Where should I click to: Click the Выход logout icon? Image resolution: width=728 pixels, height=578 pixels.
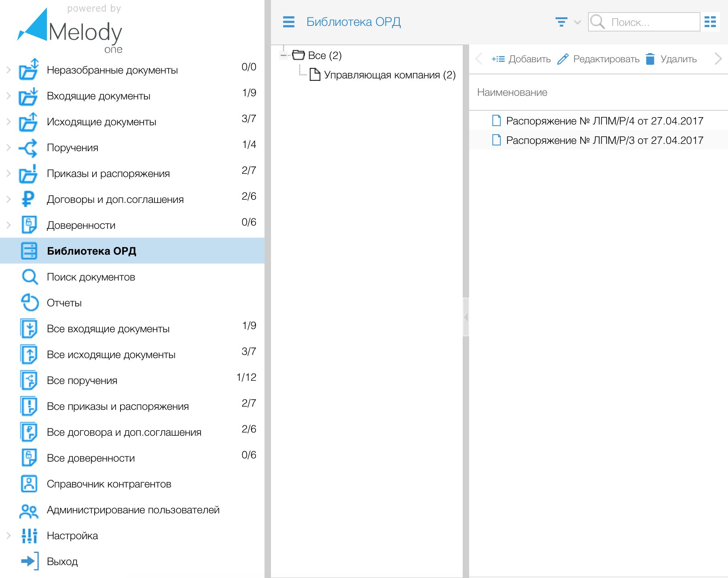[29, 561]
